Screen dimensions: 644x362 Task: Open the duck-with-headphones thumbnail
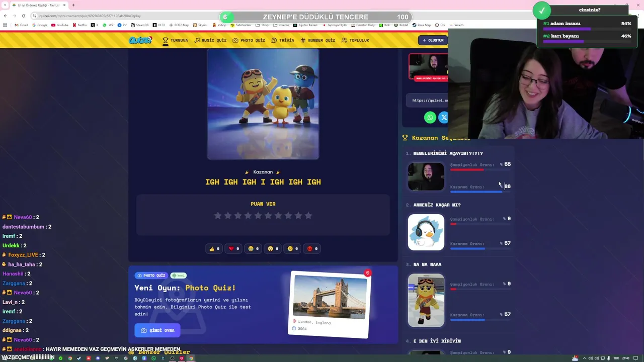coord(426,232)
